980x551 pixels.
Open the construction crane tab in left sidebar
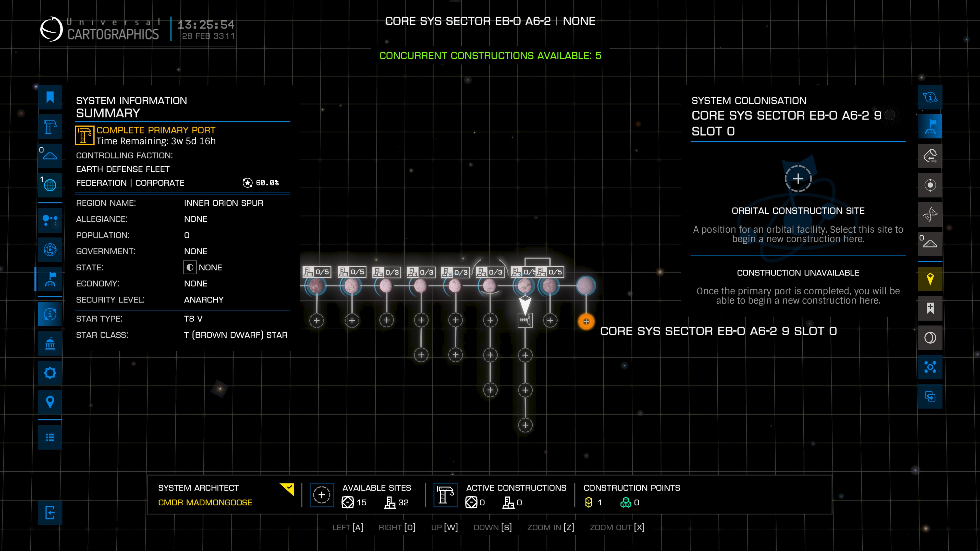point(50,127)
